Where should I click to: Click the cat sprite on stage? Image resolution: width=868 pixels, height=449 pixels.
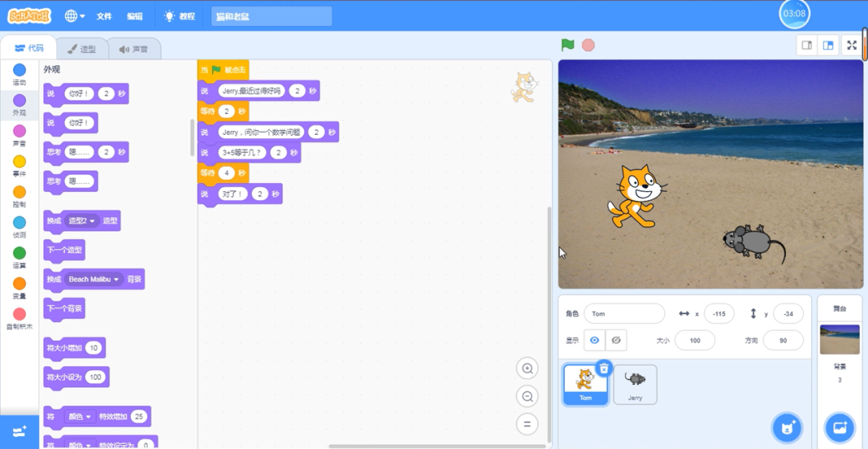tap(636, 195)
